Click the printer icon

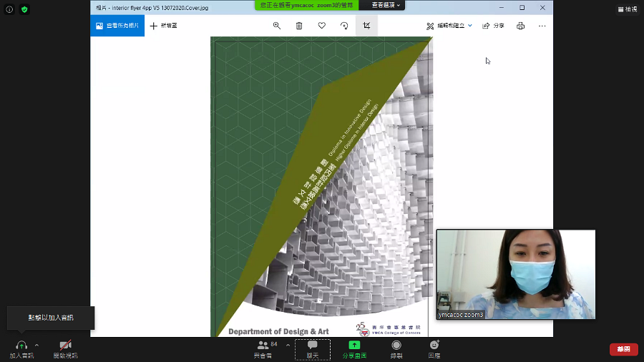click(x=520, y=26)
